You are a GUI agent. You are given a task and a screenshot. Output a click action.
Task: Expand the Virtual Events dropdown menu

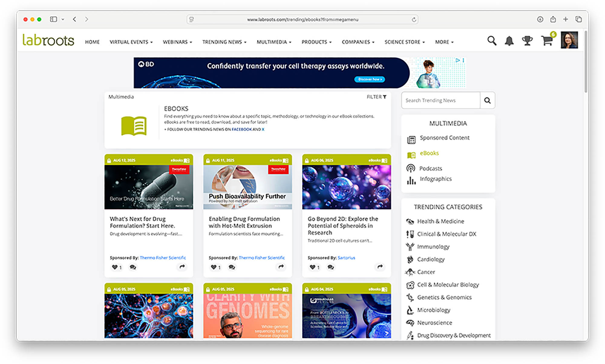click(x=131, y=42)
